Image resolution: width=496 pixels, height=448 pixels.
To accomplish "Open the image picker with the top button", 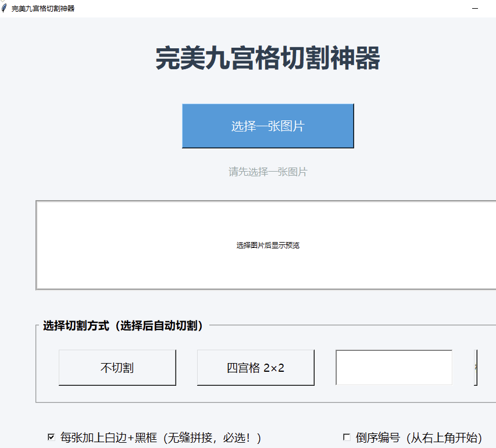I will click(267, 126).
